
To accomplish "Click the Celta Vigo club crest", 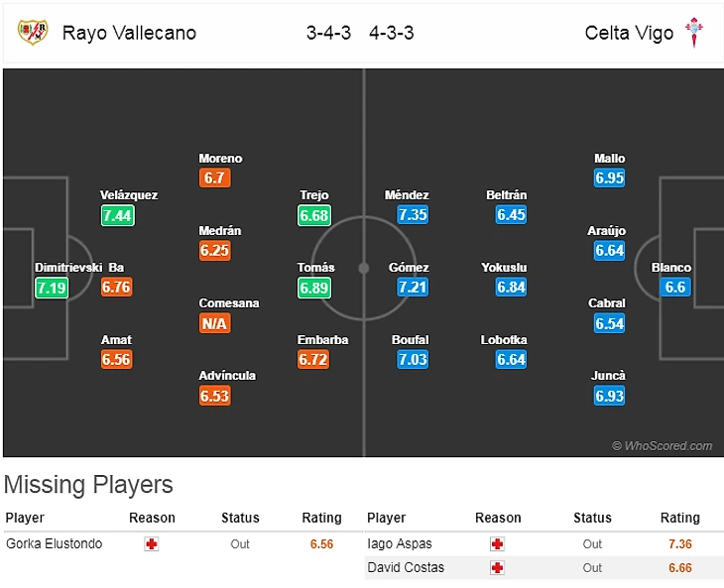I will (697, 32).
